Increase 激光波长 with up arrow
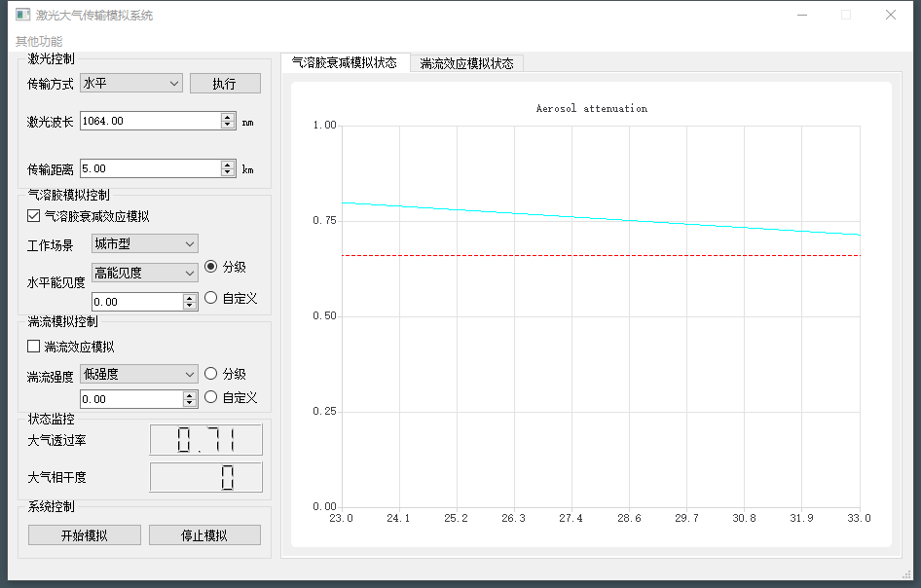Image resolution: width=921 pixels, height=588 pixels. point(228,116)
